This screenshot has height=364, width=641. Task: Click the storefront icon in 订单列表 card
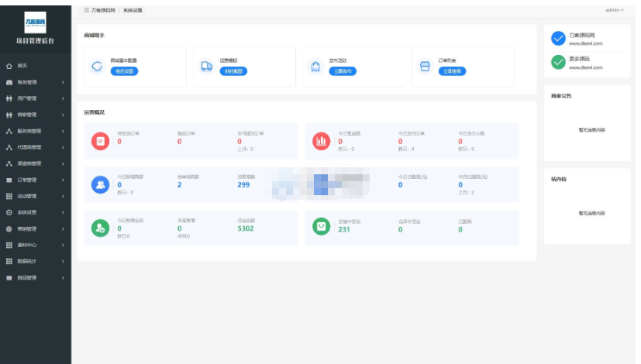[x=425, y=67]
